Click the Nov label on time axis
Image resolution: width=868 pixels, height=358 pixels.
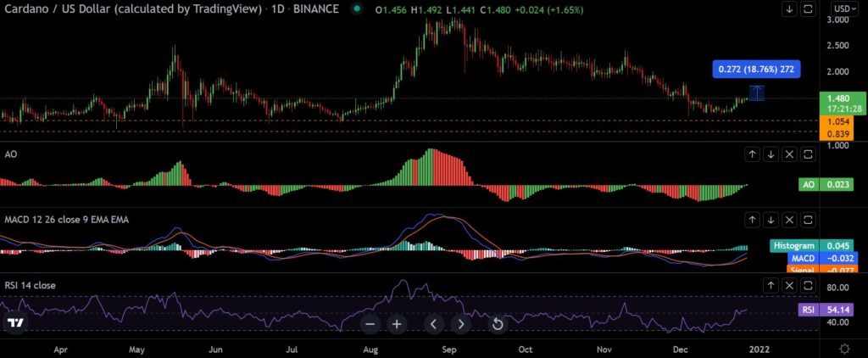point(604,350)
